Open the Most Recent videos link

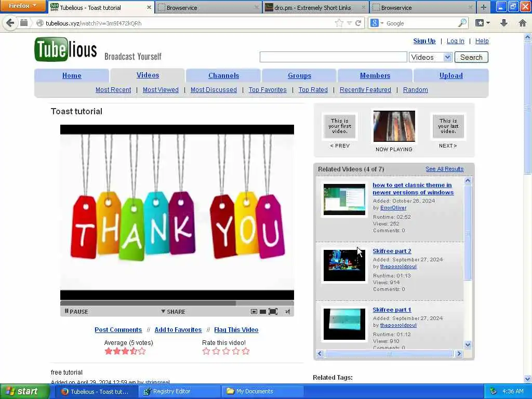[113, 89]
